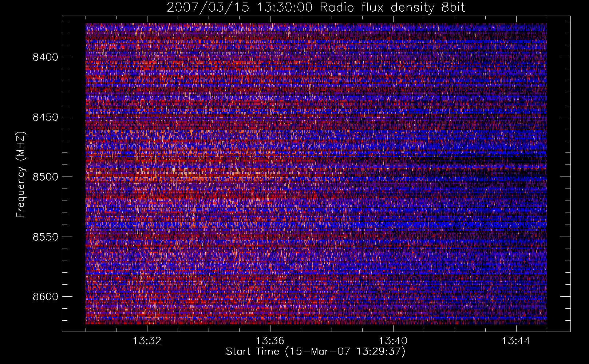
Task: Click the 13:40 time axis label
Action: point(393,341)
